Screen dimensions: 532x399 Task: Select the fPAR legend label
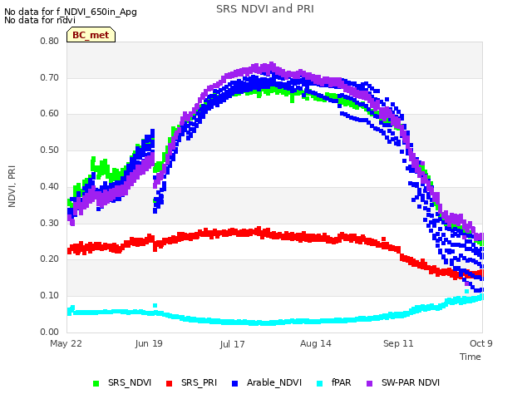(x=341, y=382)
